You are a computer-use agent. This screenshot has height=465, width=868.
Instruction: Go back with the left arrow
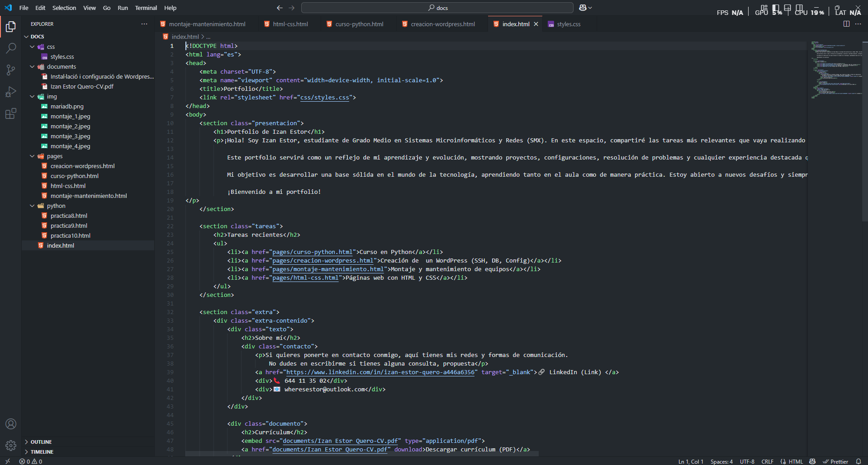coord(280,8)
